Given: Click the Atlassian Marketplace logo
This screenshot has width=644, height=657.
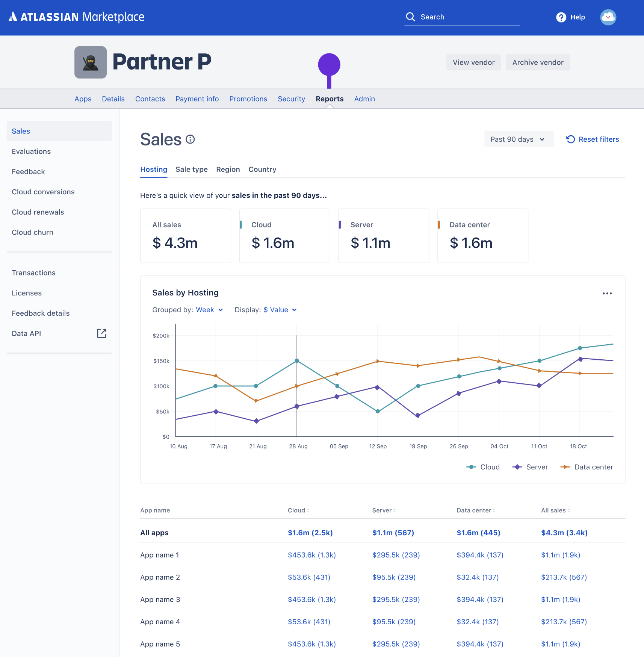Looking at the screenshot, I should 77,17.
